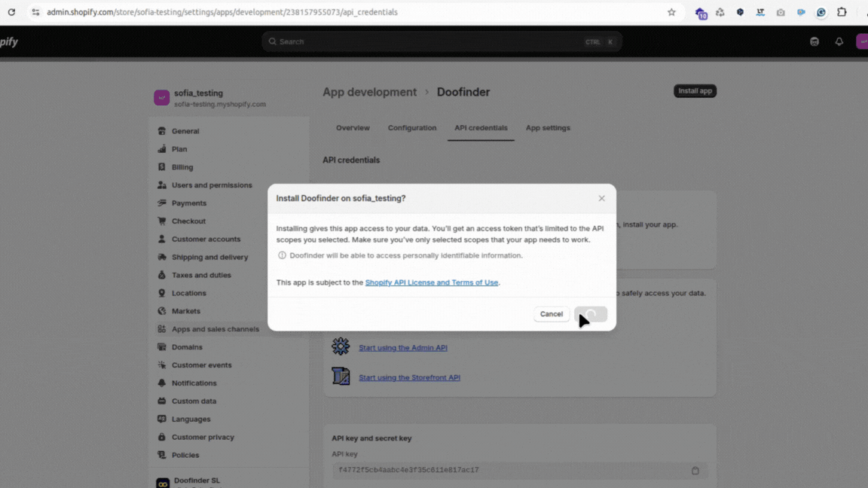Screen dimensions: 868x488
Task: Open General settings
Action: click(x=185, y=131)
